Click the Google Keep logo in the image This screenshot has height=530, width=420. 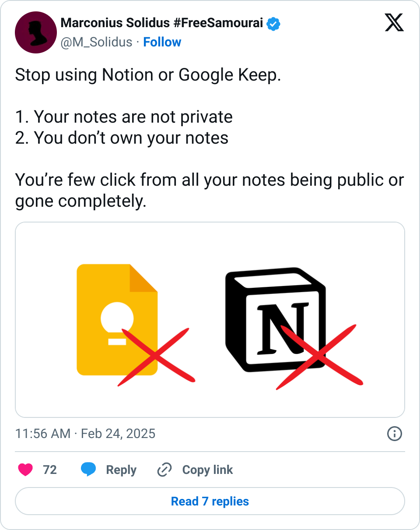tap(117, 320)
